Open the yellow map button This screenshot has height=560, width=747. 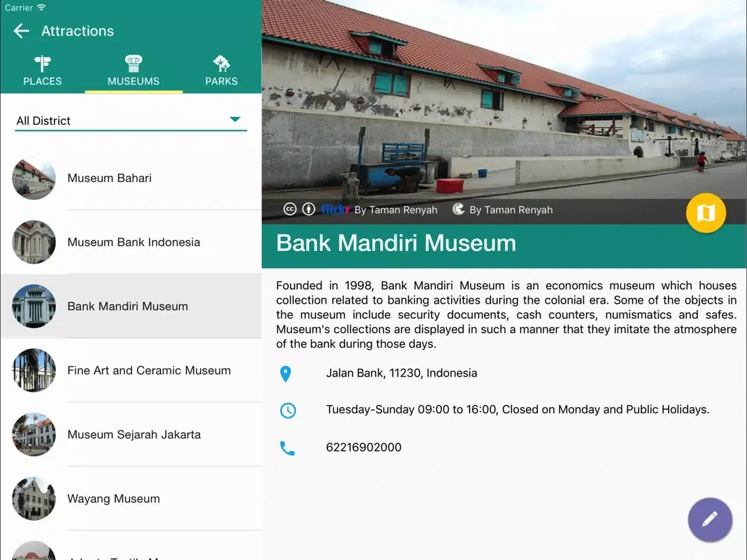pyautogui.click(x=706, y=212)
